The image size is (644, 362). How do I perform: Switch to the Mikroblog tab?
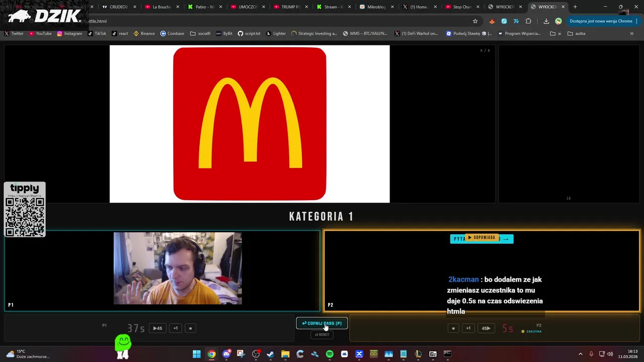point(376,7)
